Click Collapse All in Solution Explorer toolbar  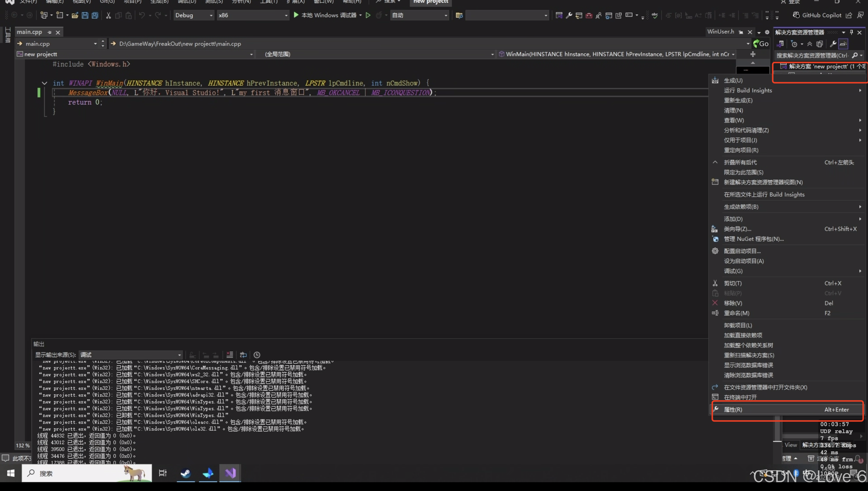coord(810,44)
